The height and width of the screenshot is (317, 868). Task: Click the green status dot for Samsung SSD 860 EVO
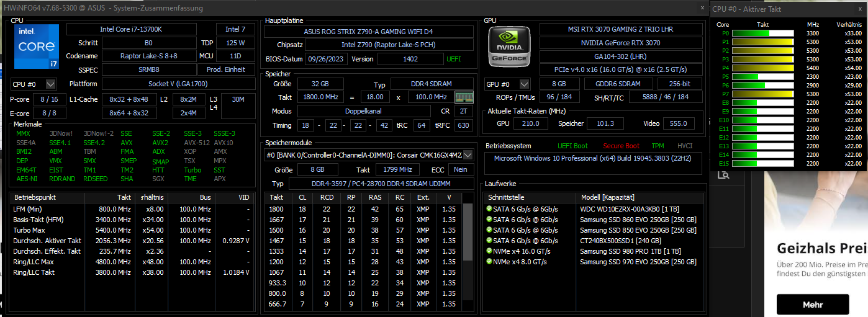point(489,219)
